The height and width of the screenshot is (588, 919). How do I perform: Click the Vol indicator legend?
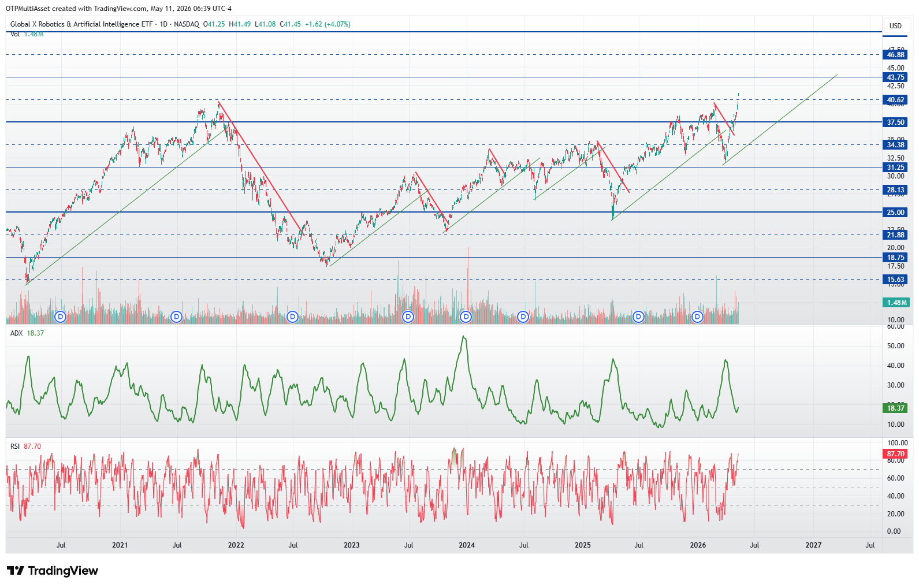coord(27,34)
